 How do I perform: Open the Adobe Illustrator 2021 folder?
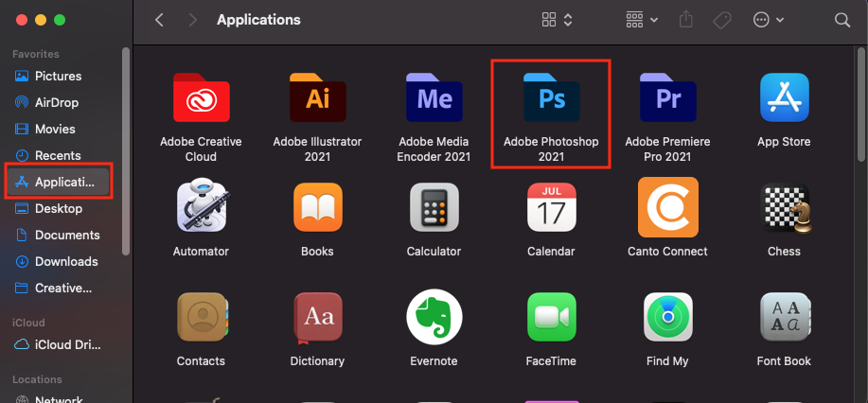tap(318, 97)
